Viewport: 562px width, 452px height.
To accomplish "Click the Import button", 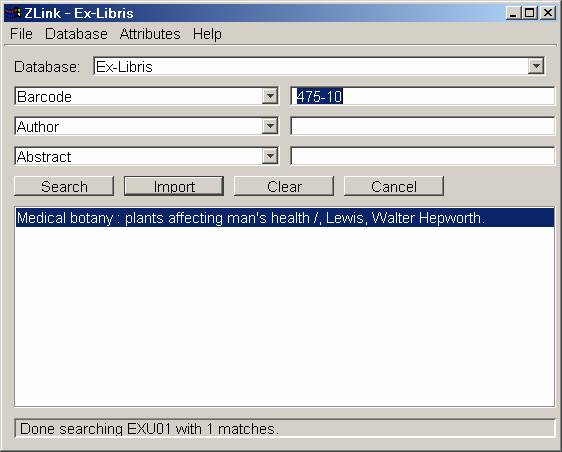I will tap(174, 186).
